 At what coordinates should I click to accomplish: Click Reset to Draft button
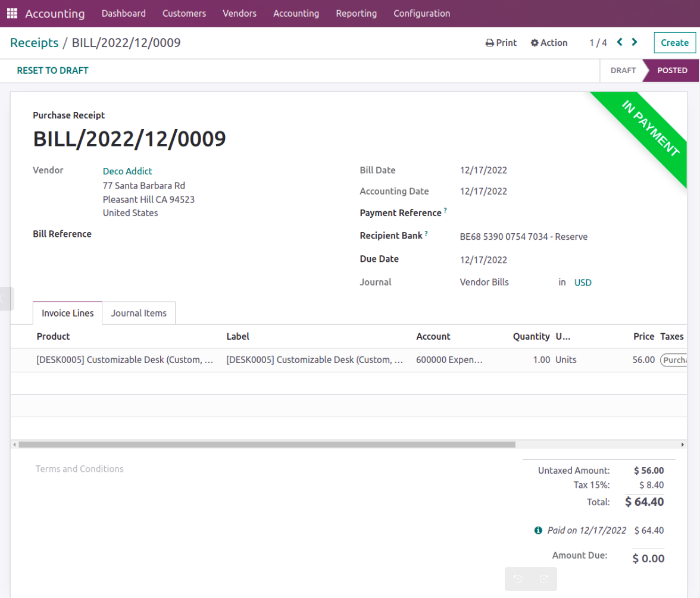(52, 70)
